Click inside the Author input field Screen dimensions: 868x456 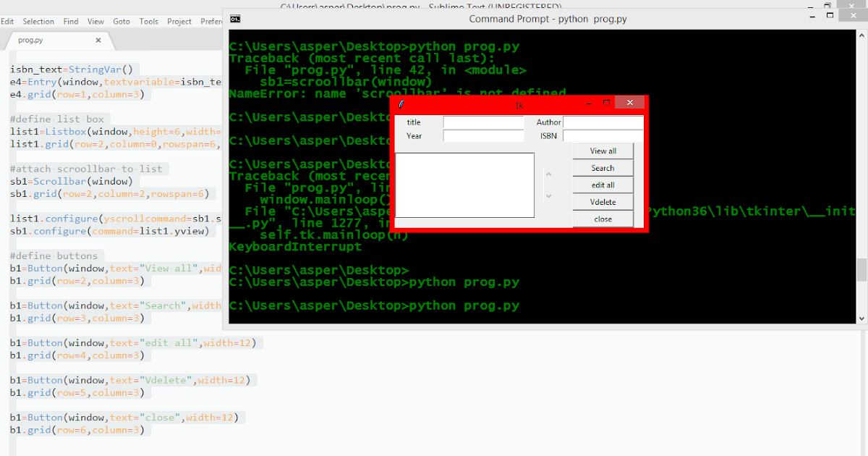point(603,122)
